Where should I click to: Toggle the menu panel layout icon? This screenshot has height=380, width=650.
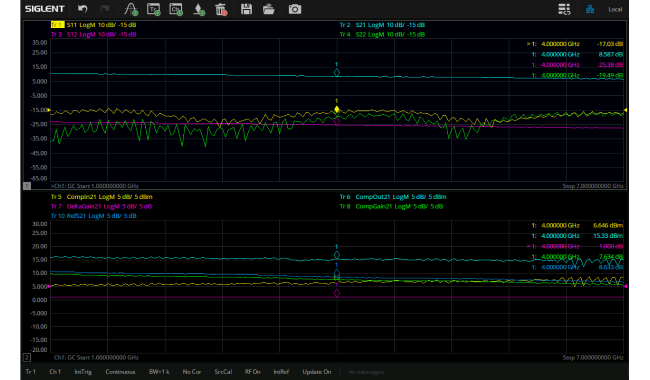pyautogui.click(x=564, y=9)
